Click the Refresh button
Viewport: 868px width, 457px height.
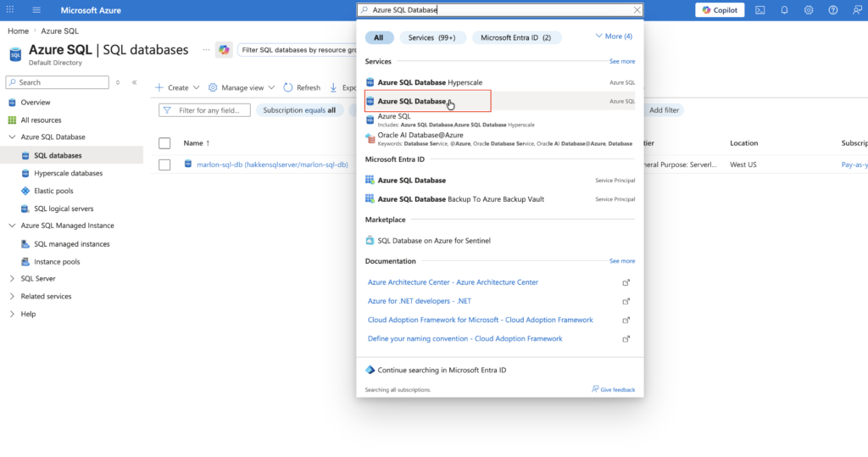302,87
